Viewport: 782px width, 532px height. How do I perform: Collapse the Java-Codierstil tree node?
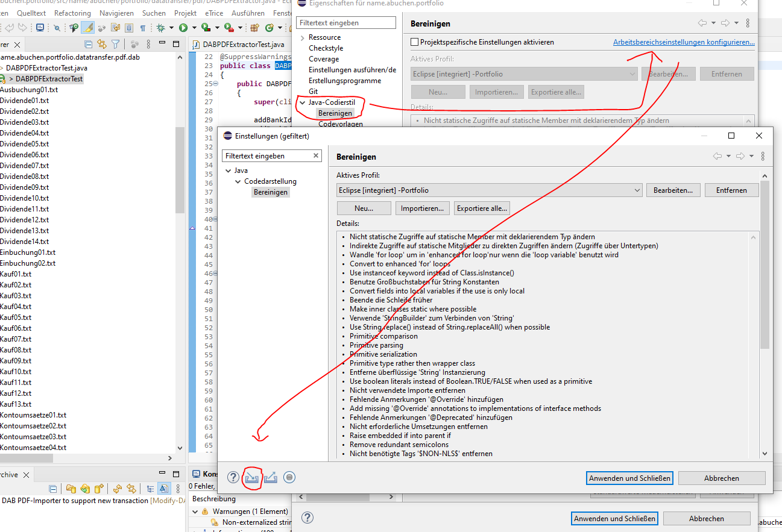[x=302, y=102]
